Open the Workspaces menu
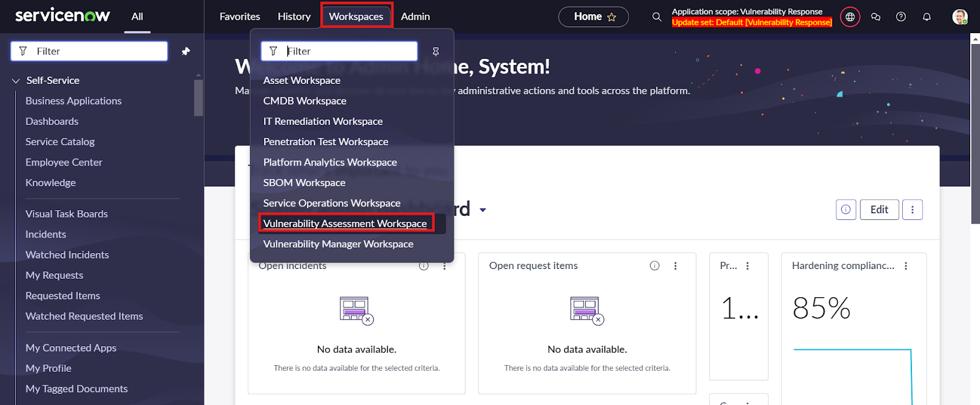This screenshot has width=980, height=405. (x=356, y=17)
